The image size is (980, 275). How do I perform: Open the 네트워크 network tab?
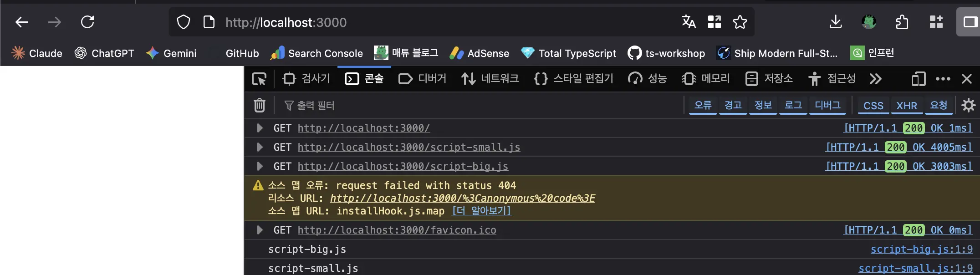click(x=490, y=79)
